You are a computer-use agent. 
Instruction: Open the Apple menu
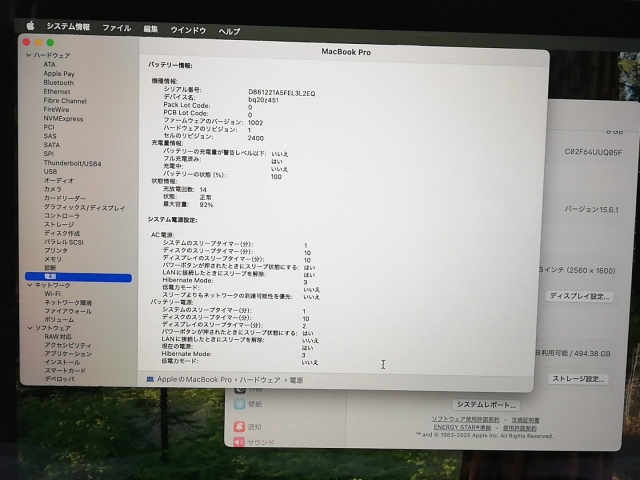(x=31, y=26)
